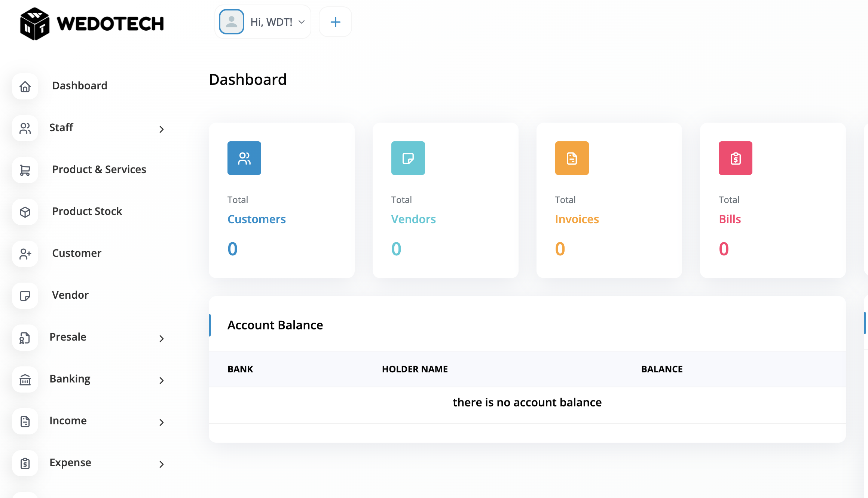Click the Staff people icon

pyautogui.click(x=25, y=128)
